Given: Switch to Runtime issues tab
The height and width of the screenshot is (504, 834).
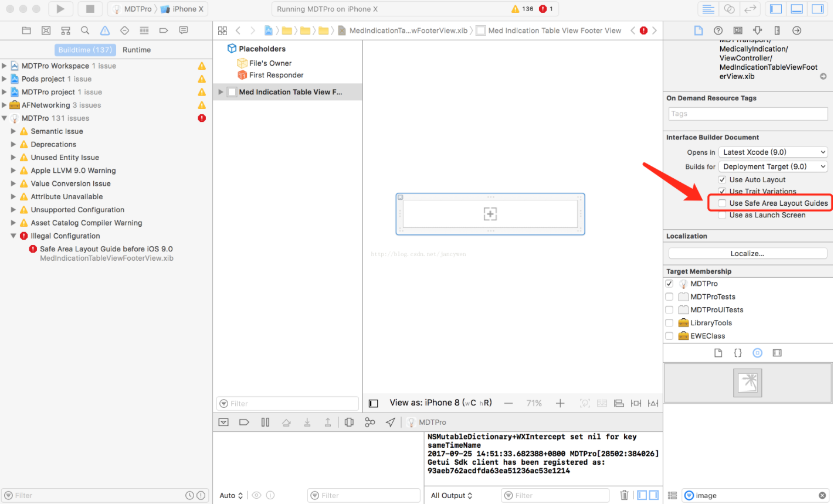Looking at the screenshot, I should [137, 50].
